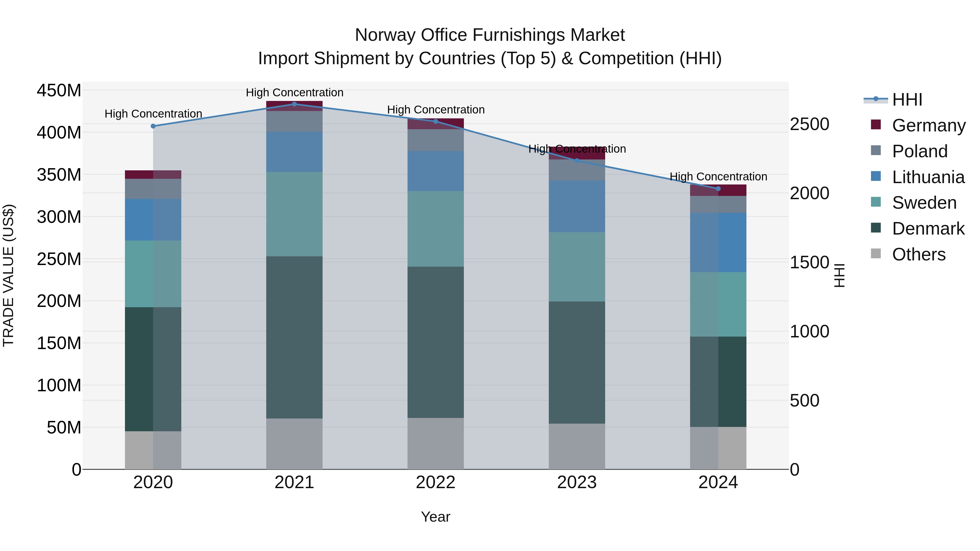980x551 pixels.
Task: Click the 2021 Sweden bar segment
Action: pos(295,214)
